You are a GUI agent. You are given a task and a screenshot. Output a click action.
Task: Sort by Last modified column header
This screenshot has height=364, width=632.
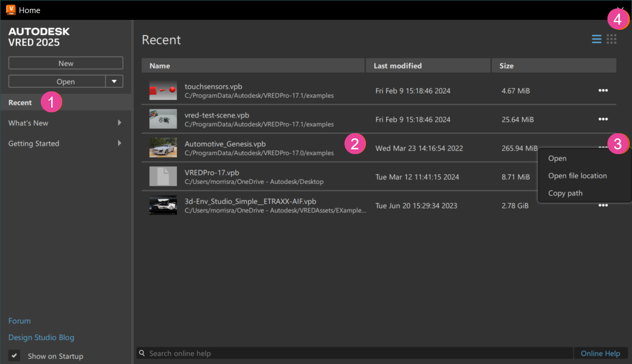point(428,66)
